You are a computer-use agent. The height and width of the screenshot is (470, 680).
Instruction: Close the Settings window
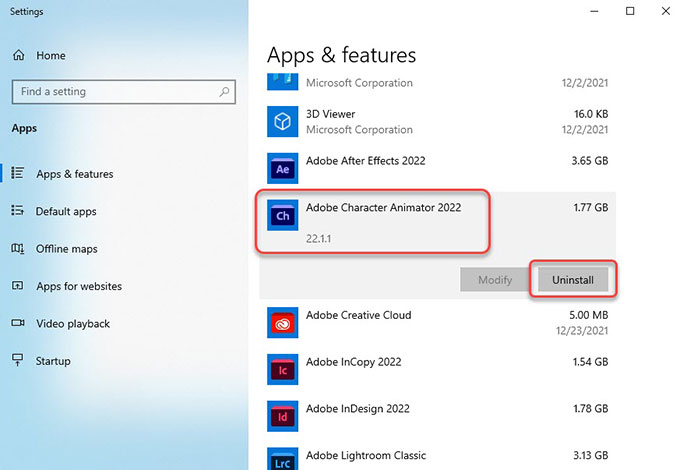tap(666, 11)
